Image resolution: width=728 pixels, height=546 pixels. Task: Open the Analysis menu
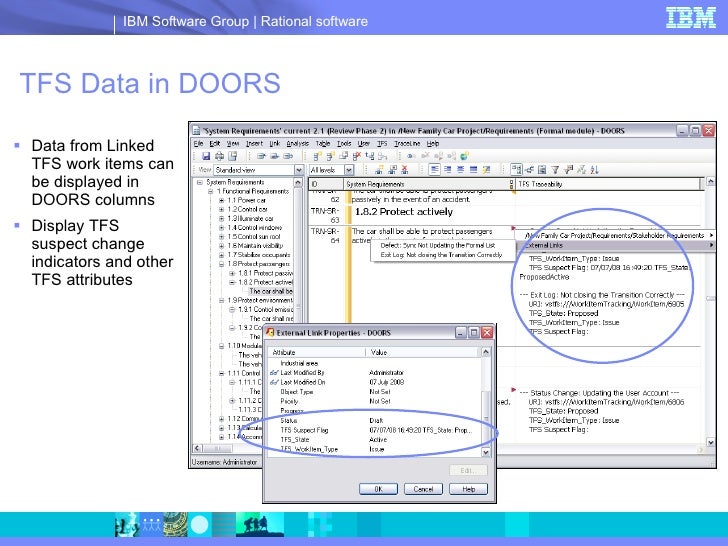coord(297,143)
